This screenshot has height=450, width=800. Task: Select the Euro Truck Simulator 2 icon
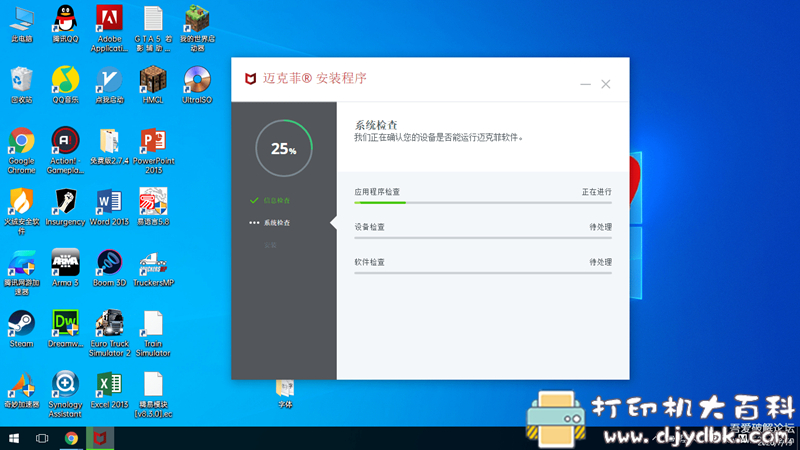click(109, 334)
